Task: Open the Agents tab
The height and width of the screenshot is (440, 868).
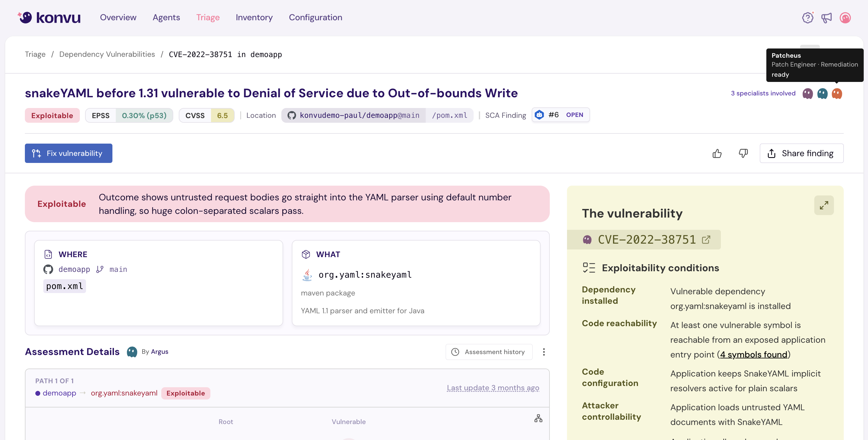Action: (x=166, y=17)
